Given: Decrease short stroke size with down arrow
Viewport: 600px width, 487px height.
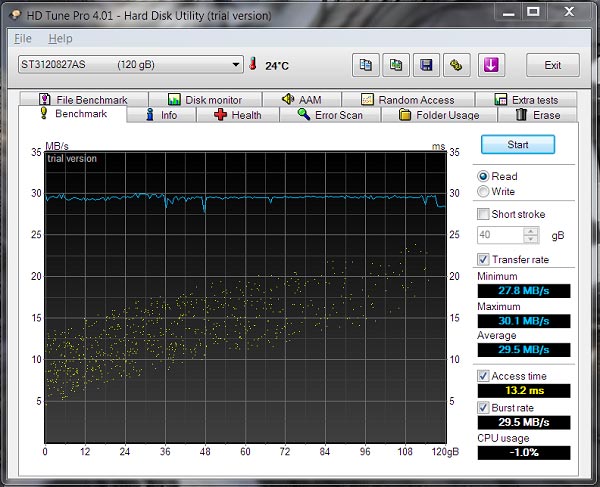Looking at the screenshot, I should tap(531, 239).
